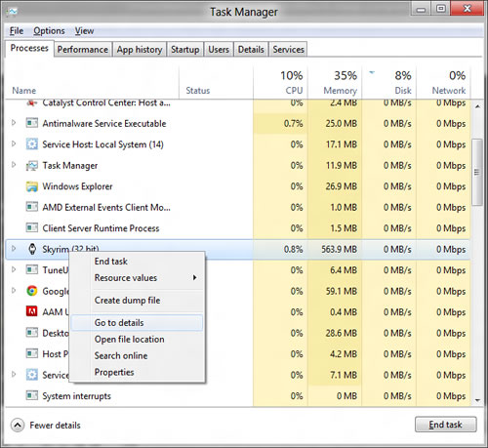Viewport: 488px width, 448px height.
Task: Click the Windows Explorer folder icon
Action: [32, 186]
